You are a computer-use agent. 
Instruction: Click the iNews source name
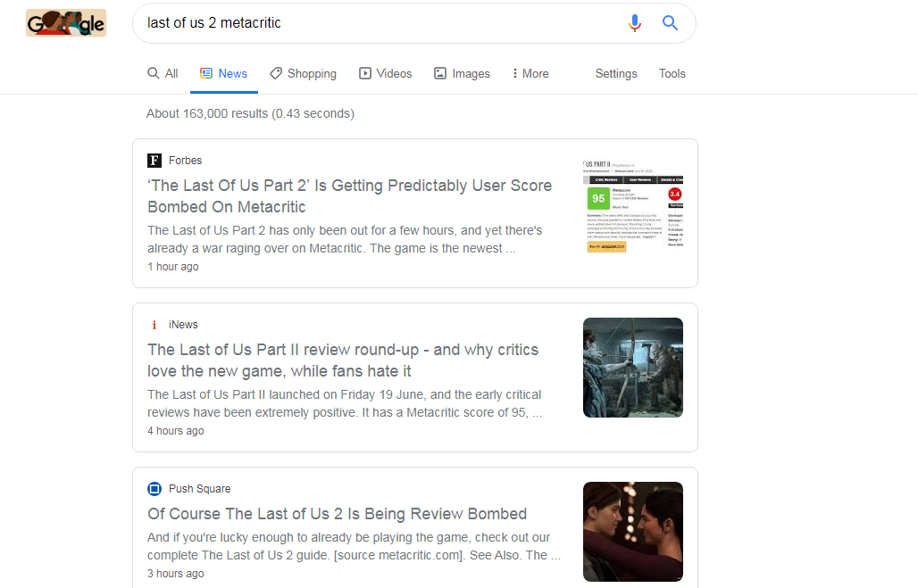pyautogui.click(x=183, y=325)
